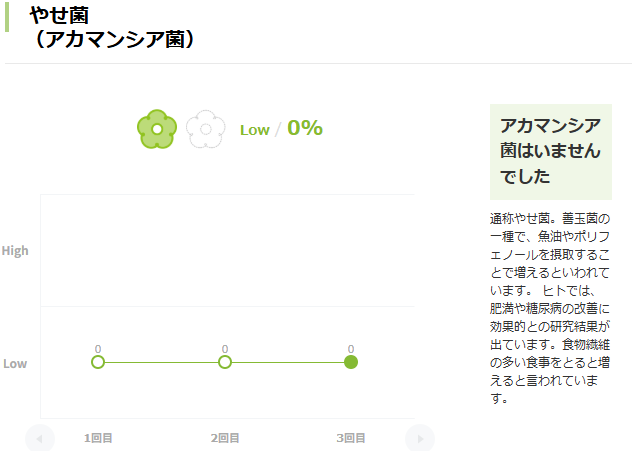Go to previous results with left arrow
The width and height of the screenshot is (634, 451).
click(x=40, y=438)
